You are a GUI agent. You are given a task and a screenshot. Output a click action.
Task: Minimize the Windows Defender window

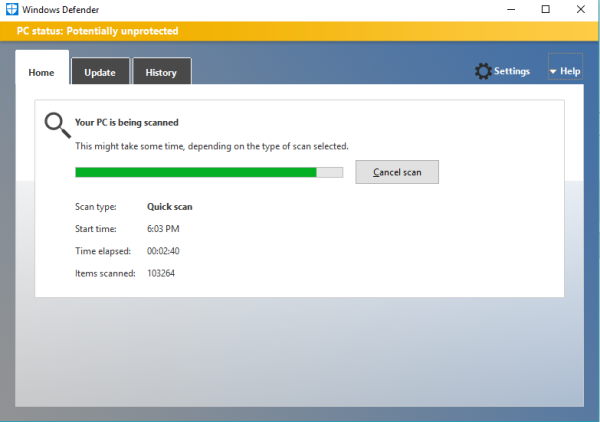[x=511, y=10]
